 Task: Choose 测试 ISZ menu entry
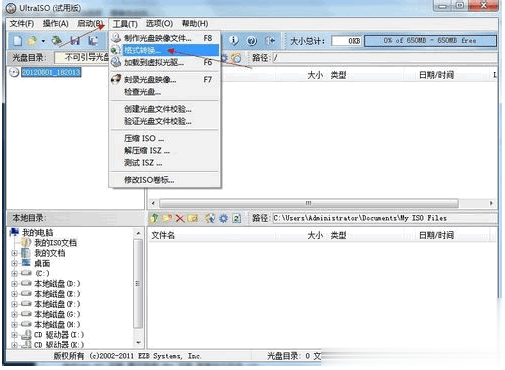click(165, 163)
